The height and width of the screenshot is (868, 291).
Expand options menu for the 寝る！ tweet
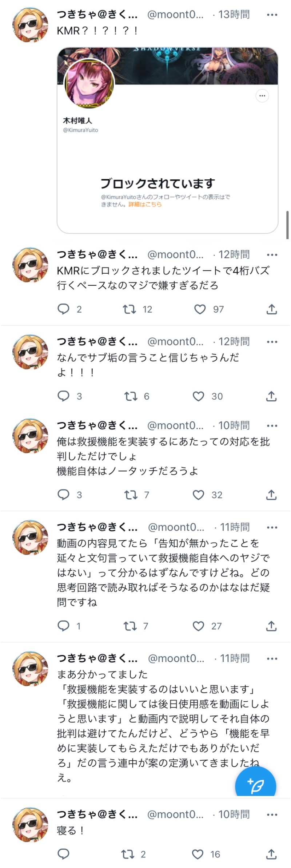tap(272, 815)
